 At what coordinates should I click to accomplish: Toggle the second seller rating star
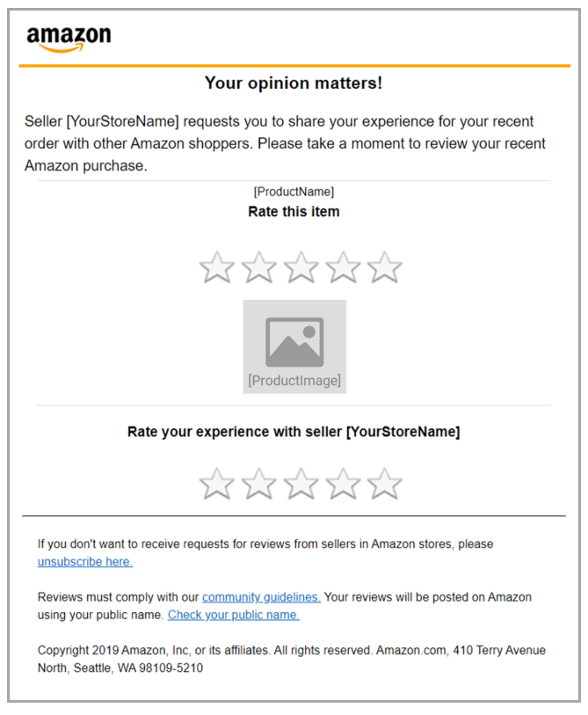[x=258, y=483]
